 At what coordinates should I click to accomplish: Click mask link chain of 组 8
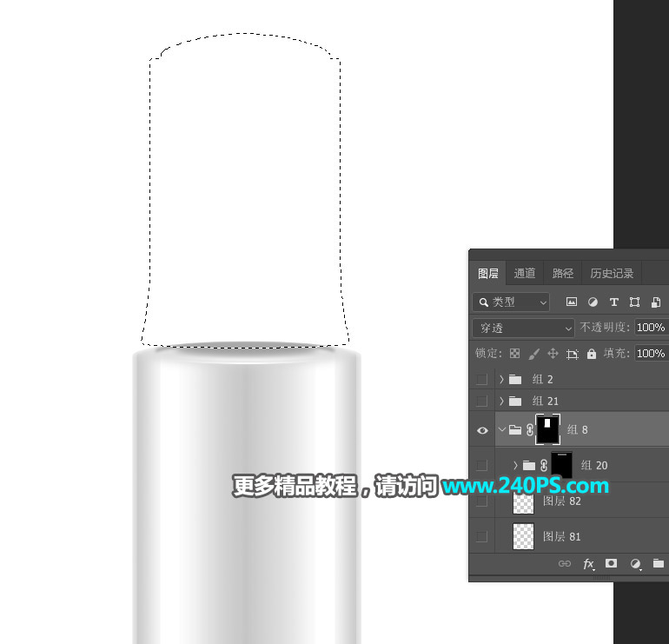tap(530, 429)
